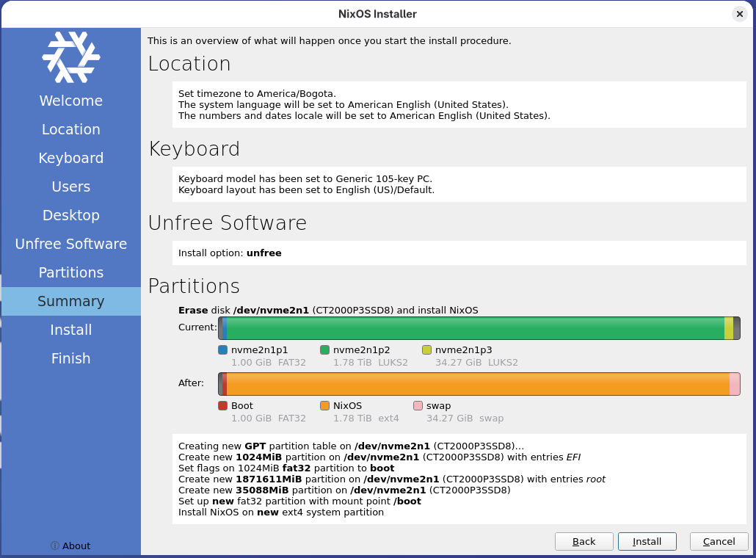The image size is (756, 558).
Task: Click the red Boot legend swatch
Action: click(x=223, y=405)
